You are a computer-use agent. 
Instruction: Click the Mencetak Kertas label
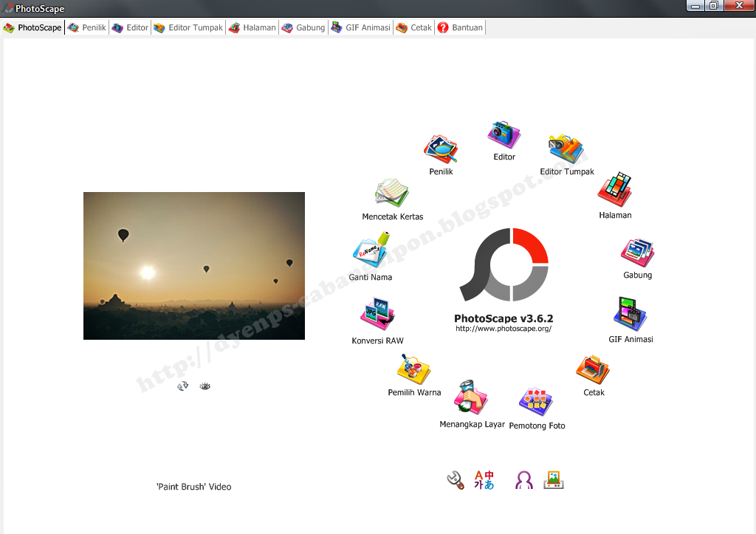tap(393, 216)
